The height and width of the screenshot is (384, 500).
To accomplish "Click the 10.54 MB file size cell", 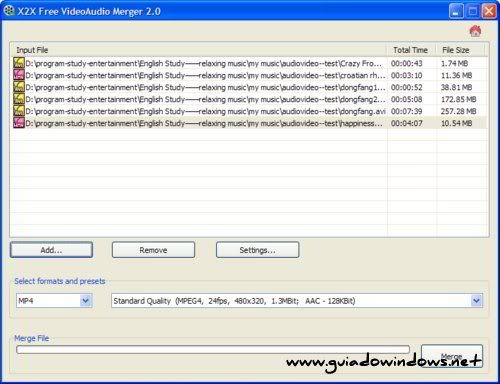I will [457, 123].
